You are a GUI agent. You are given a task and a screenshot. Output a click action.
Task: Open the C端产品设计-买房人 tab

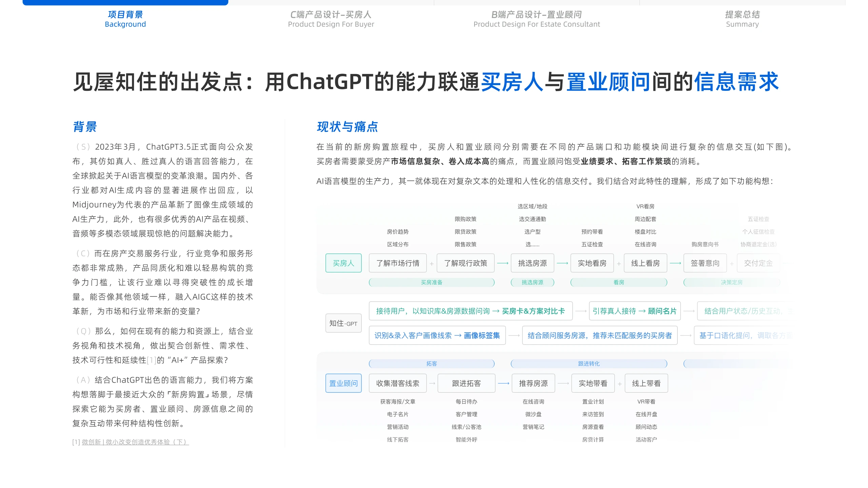point(331,19)
